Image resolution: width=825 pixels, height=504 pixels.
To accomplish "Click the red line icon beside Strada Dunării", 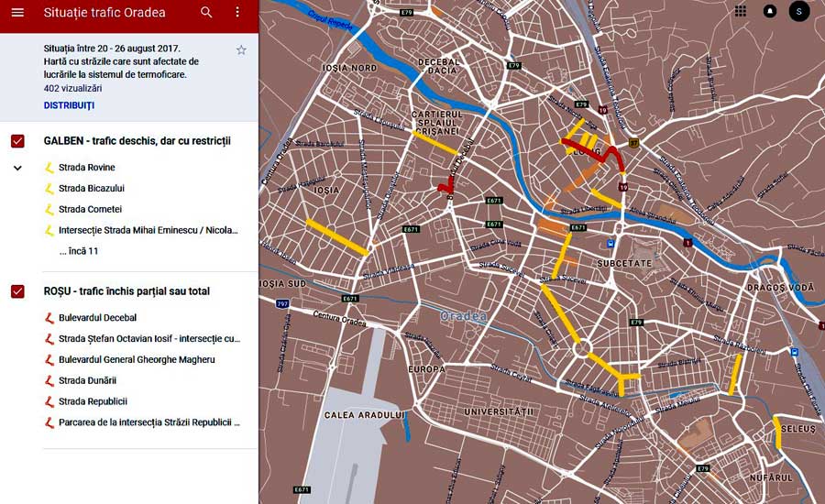I will tap(49, 380).
